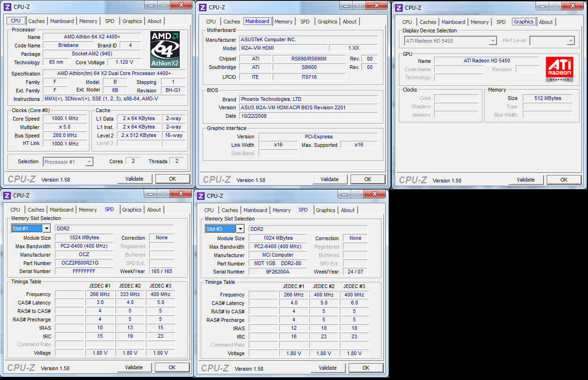The width and height of the screenshot is (588, 380).
Task: Minimize the Mainboard CPU-Z window
Action: (346, 5)
